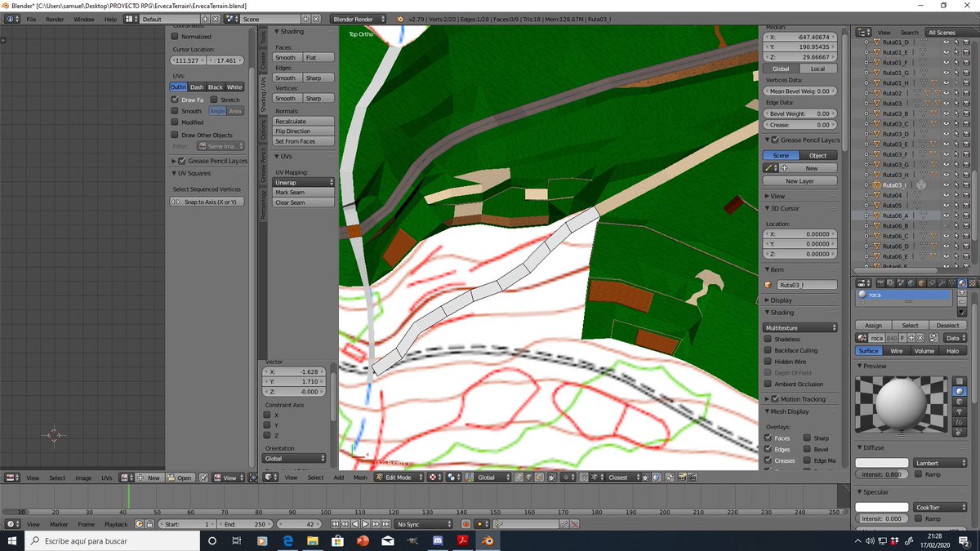The image size is (980, 551).
Task: Open the Material properties tab icon
Action: click(962, 283)
